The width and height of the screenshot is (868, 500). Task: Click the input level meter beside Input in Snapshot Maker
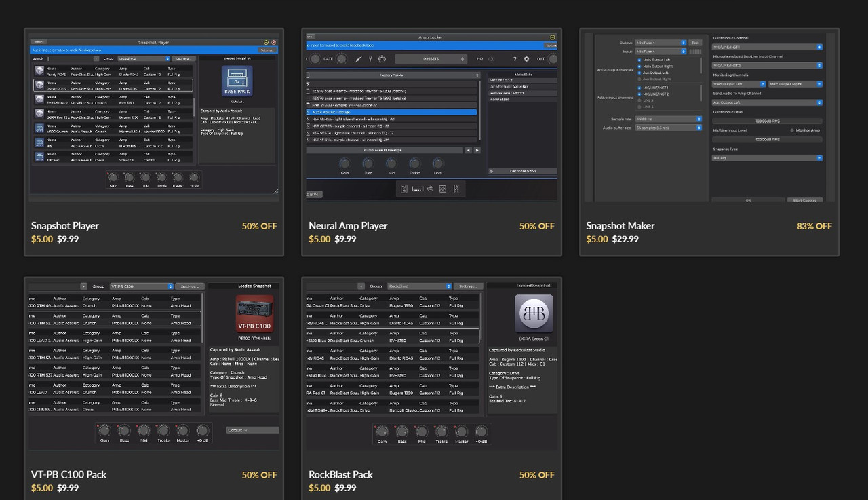(695, 51)
